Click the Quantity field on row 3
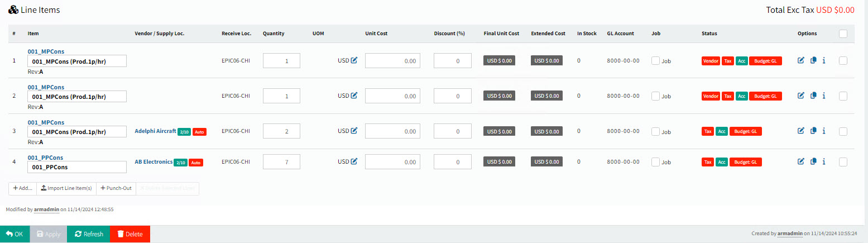 coord(281,131)
